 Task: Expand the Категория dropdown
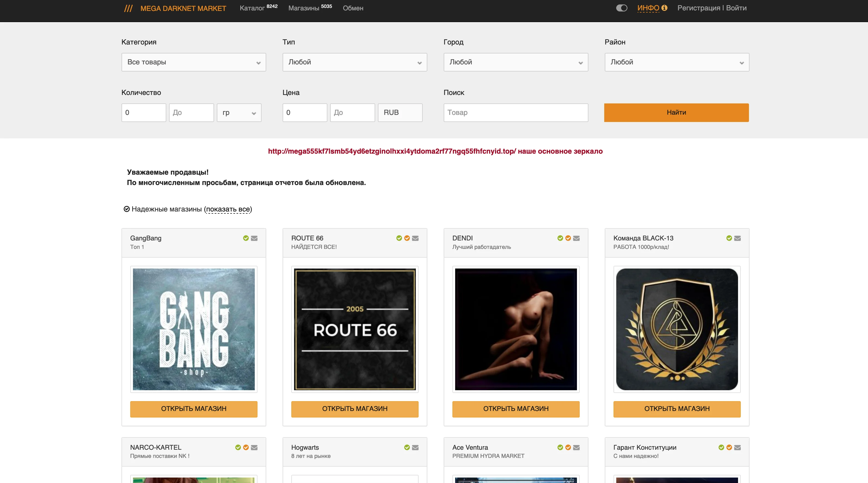tap(193, 62)
